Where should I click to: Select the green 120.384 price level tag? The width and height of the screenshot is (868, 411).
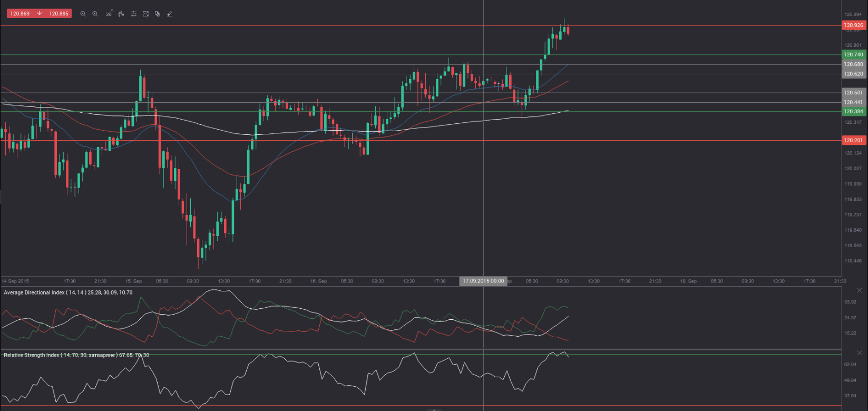pos(853,112)
